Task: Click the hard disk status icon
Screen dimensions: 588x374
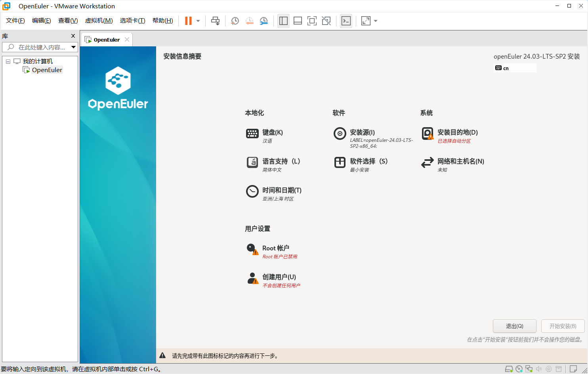Action: (x=509, y=369)
